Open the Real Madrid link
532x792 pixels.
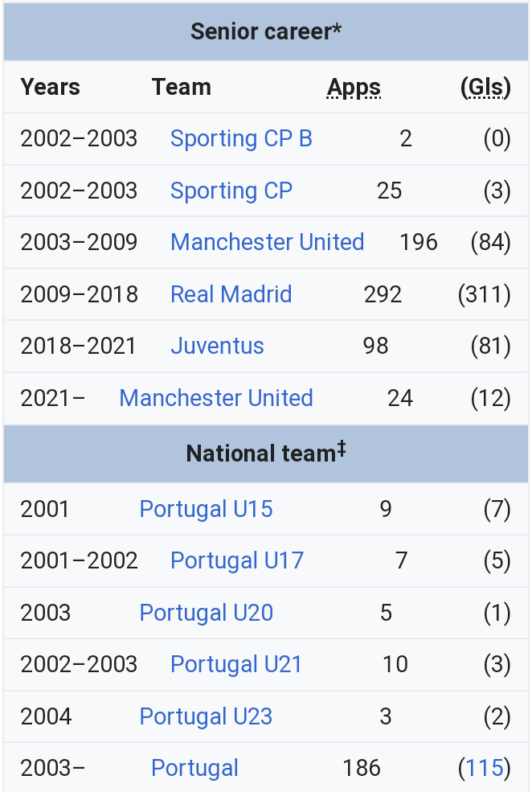(231, 294)
